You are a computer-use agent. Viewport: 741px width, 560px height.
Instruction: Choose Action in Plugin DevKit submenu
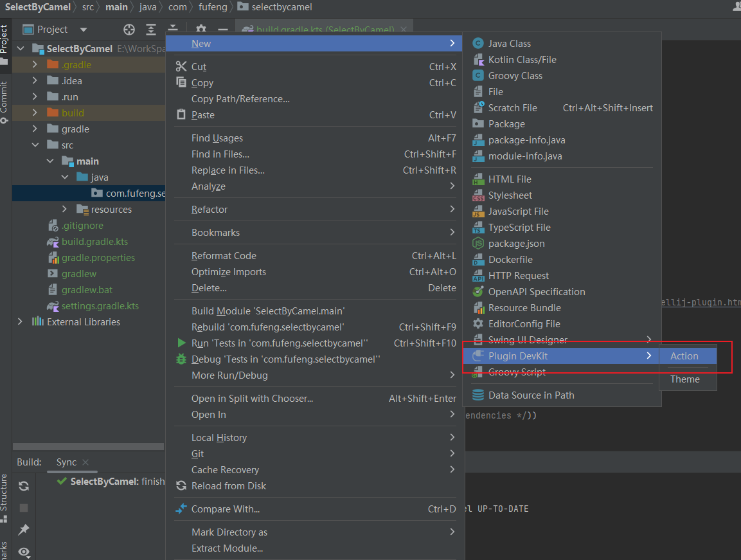tap(688, 356)
